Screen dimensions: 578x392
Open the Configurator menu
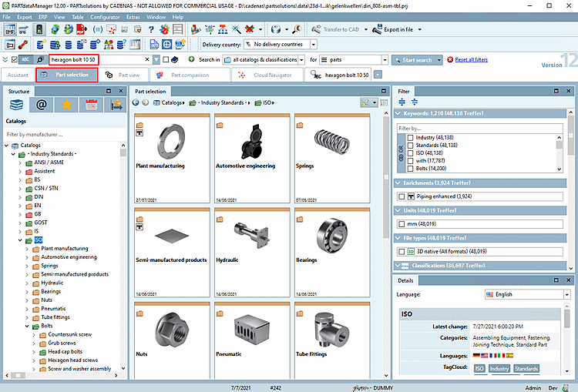tap(105, 15)
